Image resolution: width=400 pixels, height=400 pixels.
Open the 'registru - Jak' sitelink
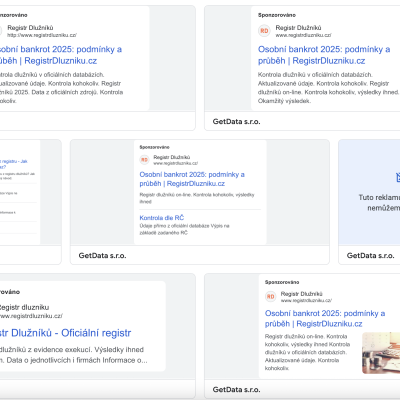(x=14, y=164)
